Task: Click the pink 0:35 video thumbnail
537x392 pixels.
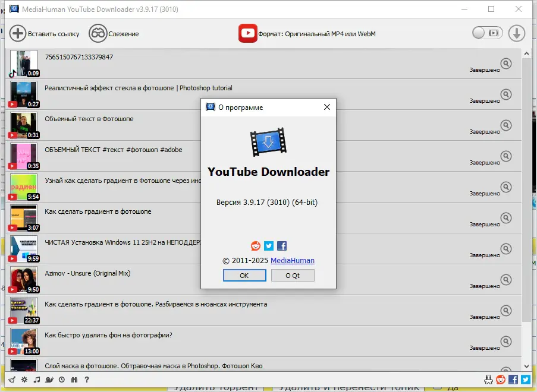Action: 24,156
